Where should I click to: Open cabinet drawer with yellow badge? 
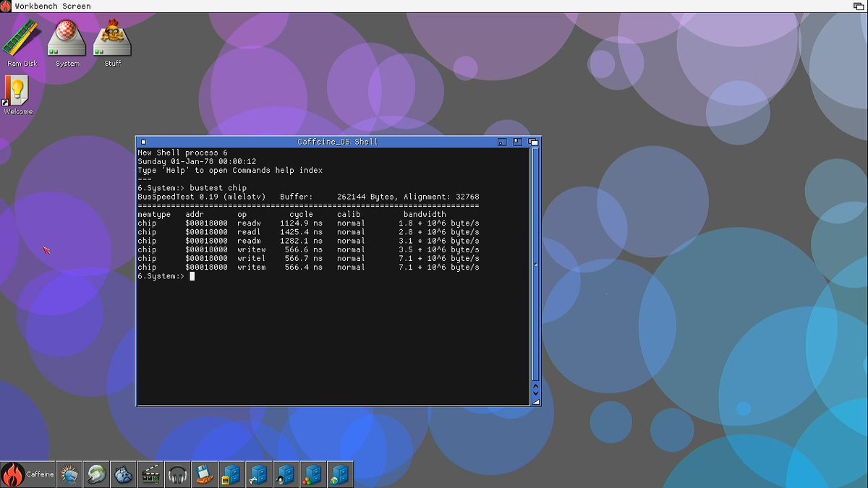pos(231,474)
